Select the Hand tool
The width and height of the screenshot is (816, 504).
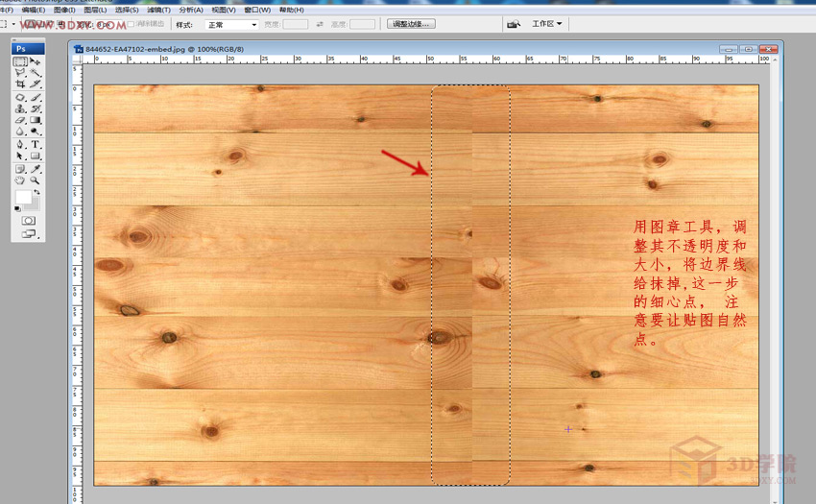tap(20, 180)
